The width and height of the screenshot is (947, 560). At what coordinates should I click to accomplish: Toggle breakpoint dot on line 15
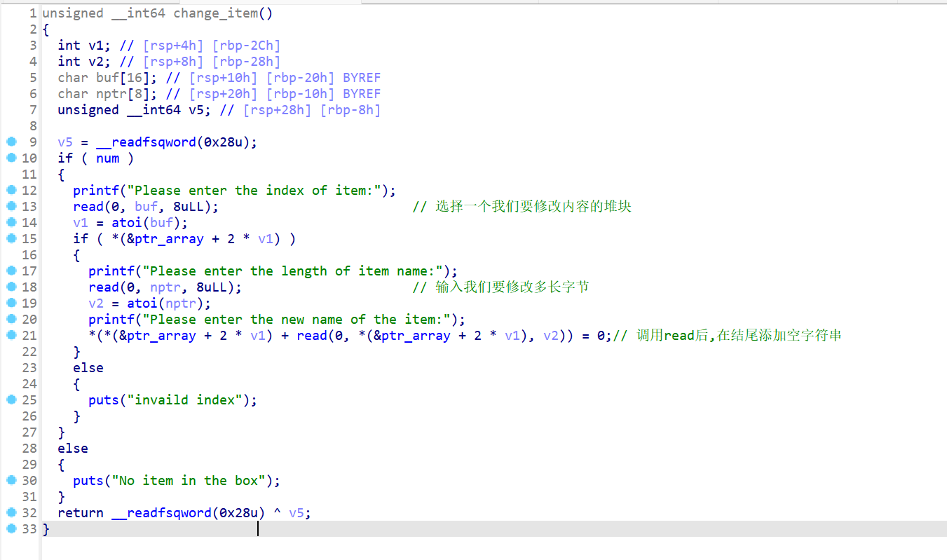pyautogui.click(x=11, y=238)
